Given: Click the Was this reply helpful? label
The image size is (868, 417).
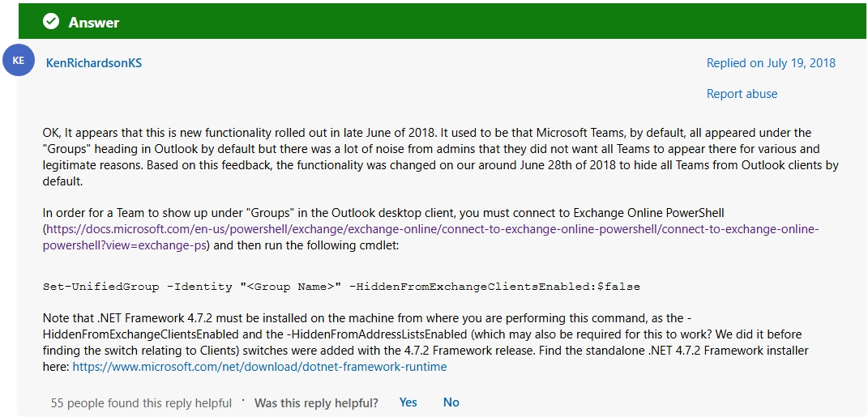Looking at the screenshot, I should [x=316, y=403].
